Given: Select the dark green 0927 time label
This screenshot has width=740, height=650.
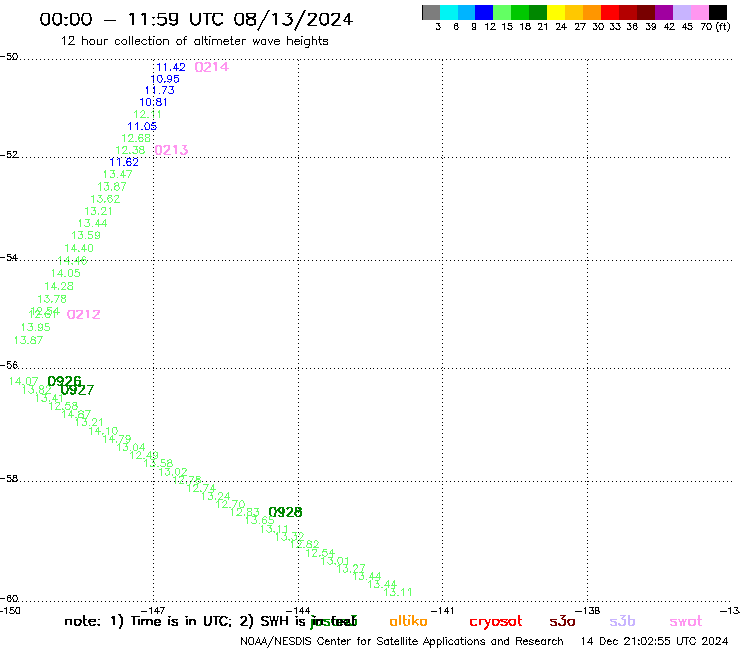Looking at the screenshot, I should click(77, 390).
